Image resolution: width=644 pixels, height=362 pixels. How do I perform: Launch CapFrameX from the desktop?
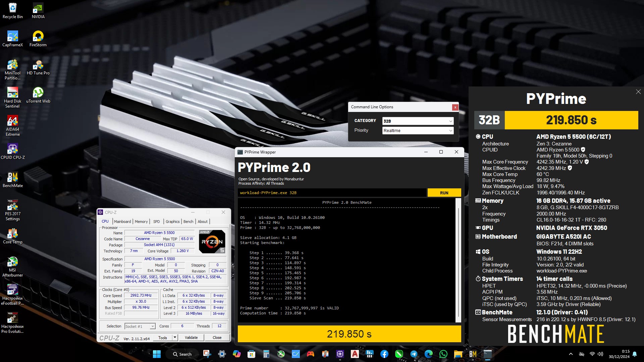[13, 39]
